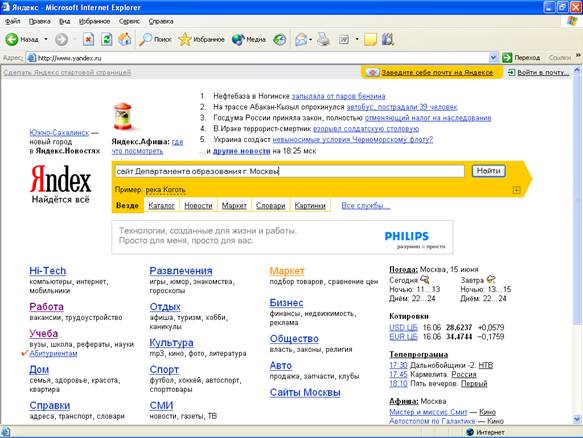Click the Yandex search input field
The width and height of the screenshot is (583, 438).
tap(289, 171)
